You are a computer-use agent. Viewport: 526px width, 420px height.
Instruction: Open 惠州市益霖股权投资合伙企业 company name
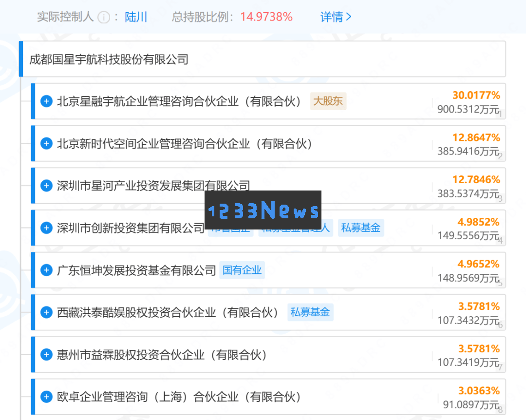[x=162, y=355]
